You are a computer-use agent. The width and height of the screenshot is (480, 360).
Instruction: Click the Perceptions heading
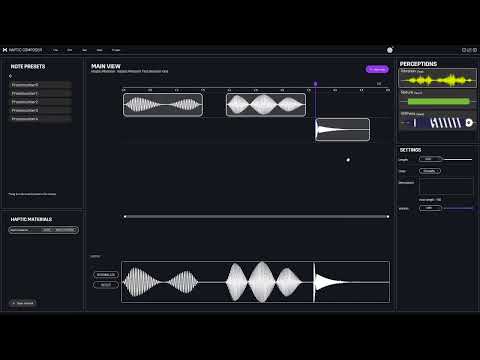418,64
